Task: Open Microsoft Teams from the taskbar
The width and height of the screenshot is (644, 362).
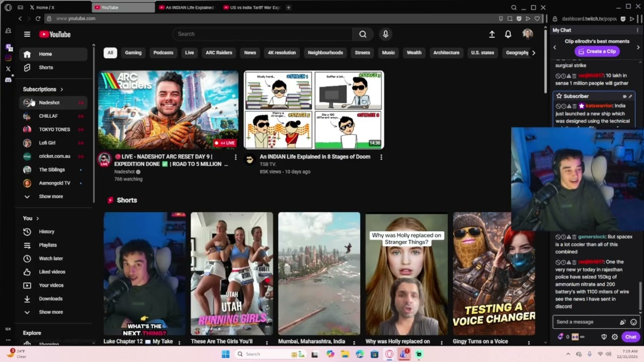Action: [x=404, y=354]
